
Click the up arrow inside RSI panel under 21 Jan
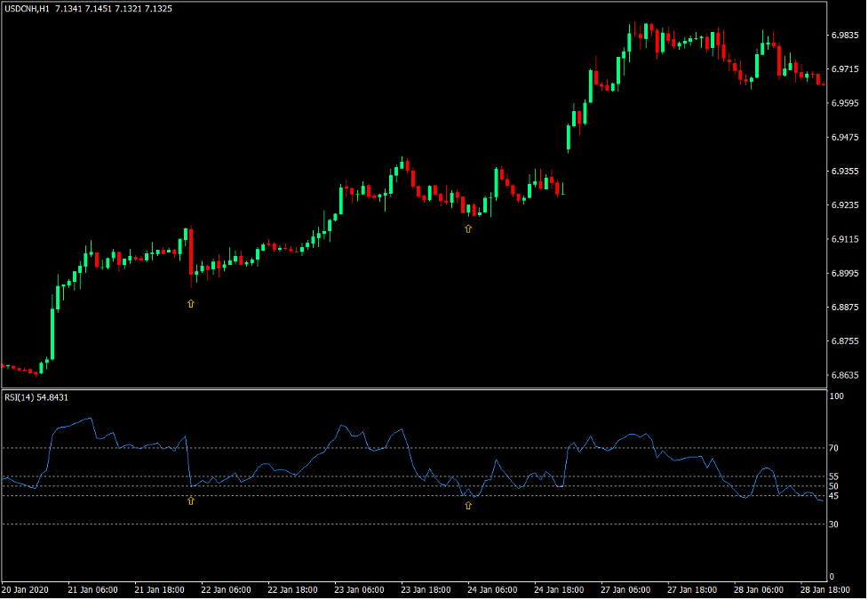pos(190,500)
